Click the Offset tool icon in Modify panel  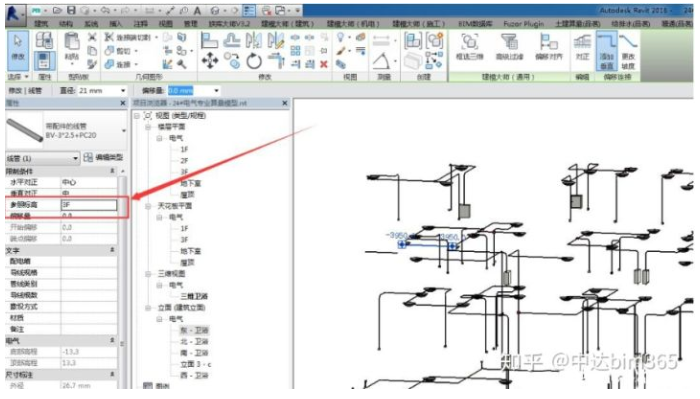tap(232, 41)
